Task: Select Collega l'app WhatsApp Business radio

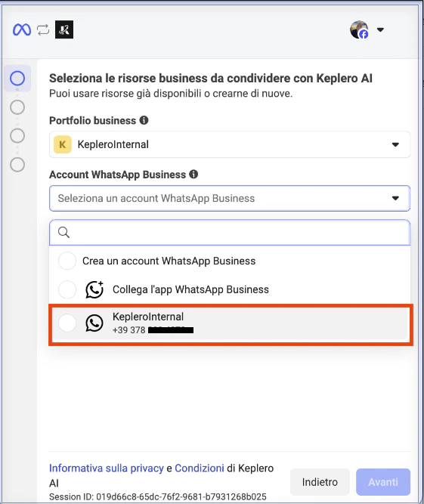Action: click(x=67, y=289)
